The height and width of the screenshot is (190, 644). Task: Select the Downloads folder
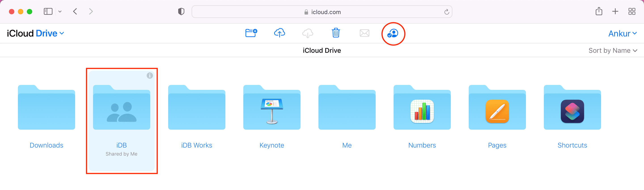click(x=47, y=107)
